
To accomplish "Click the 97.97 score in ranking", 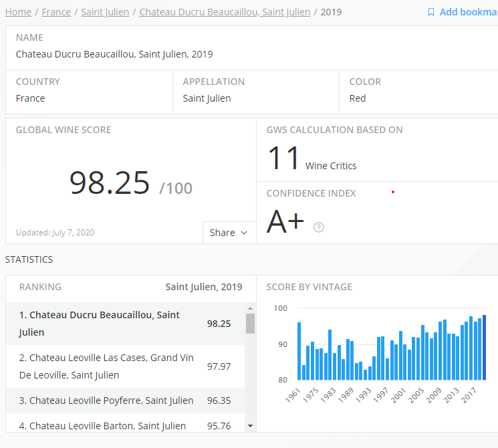I will [x=219, y=366].
